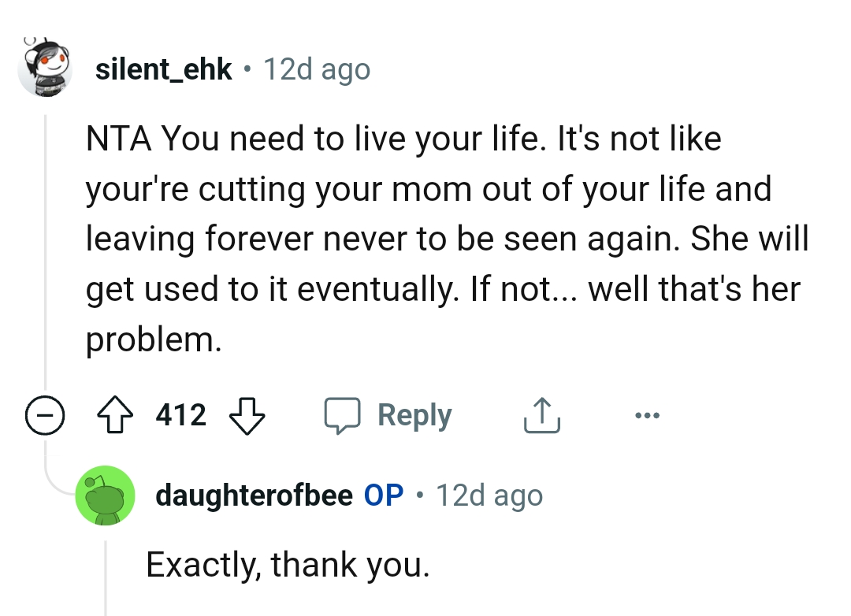Screen dimensions: 851x616
Task: Click the 412 vote count
Action: tap(180, 415)
